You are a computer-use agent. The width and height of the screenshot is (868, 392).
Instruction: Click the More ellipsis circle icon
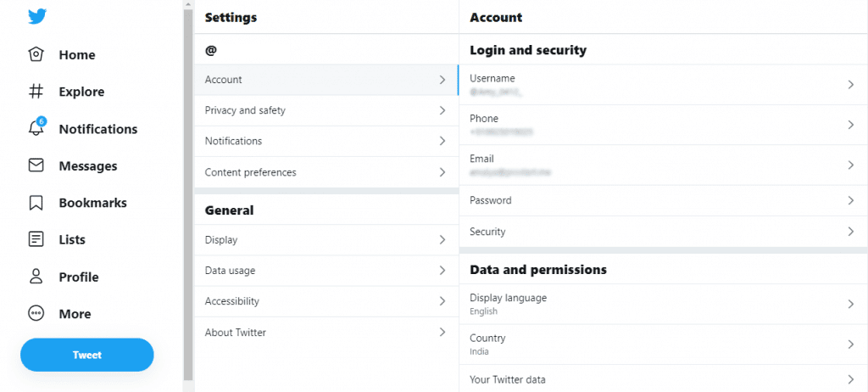click(x=36, y=313)
